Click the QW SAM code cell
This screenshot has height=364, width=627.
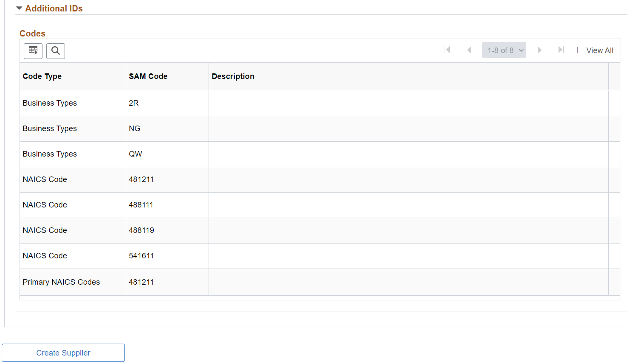point(167,154)
